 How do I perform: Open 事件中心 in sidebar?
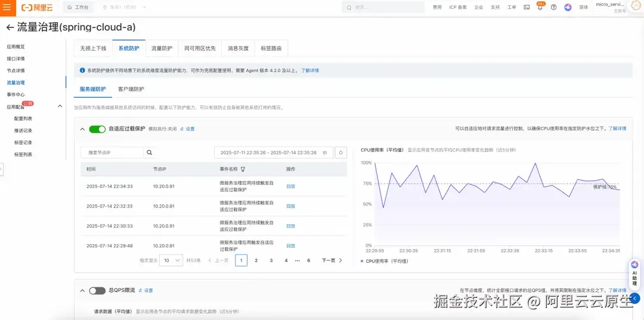pyautogui.click(x=16, y=94)
